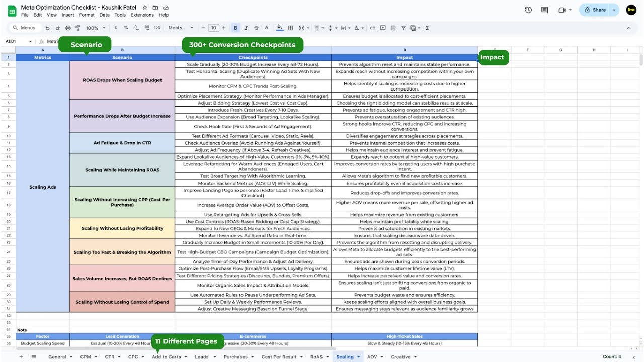Toggle italic formatting
644x362 pixels.
246,28
